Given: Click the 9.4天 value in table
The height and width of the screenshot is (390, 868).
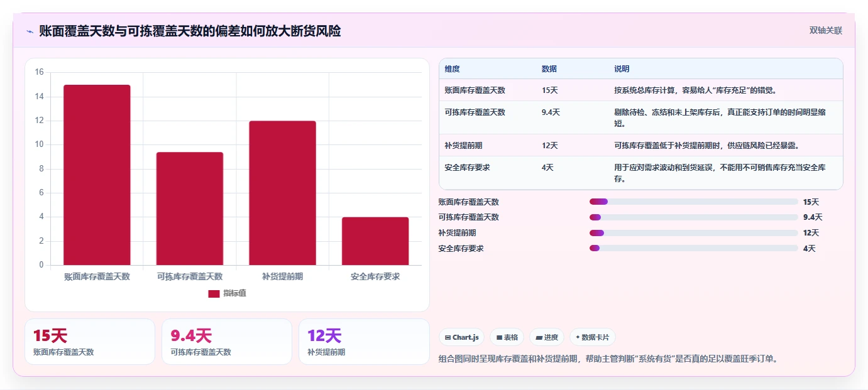Looking at the screenshot, I should pos(551,112).
